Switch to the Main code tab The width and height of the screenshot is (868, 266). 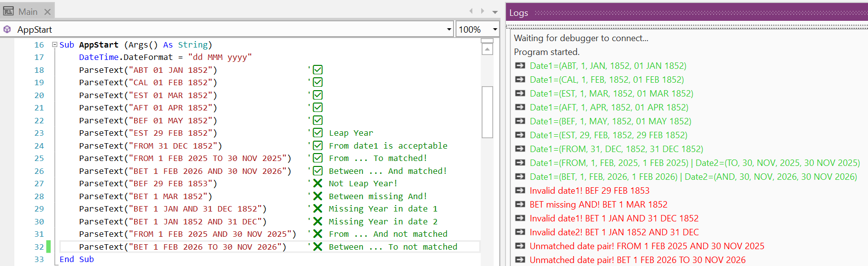[28, 11]
